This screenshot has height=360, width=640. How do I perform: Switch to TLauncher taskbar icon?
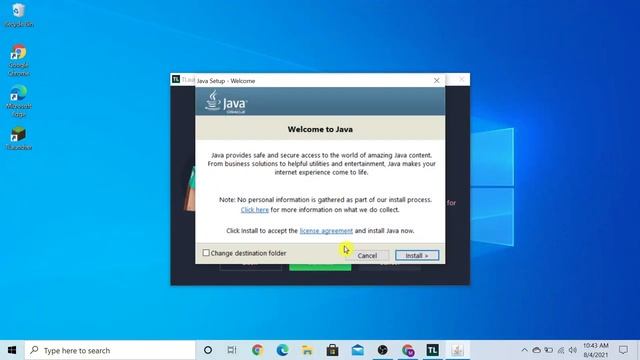point(433,350)
